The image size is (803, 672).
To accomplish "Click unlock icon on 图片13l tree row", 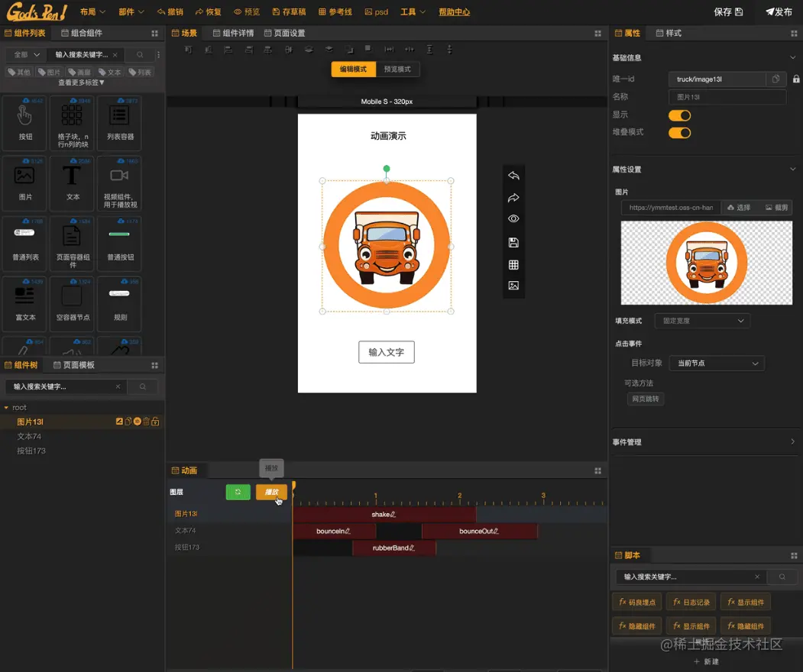I will click(155, 422).
